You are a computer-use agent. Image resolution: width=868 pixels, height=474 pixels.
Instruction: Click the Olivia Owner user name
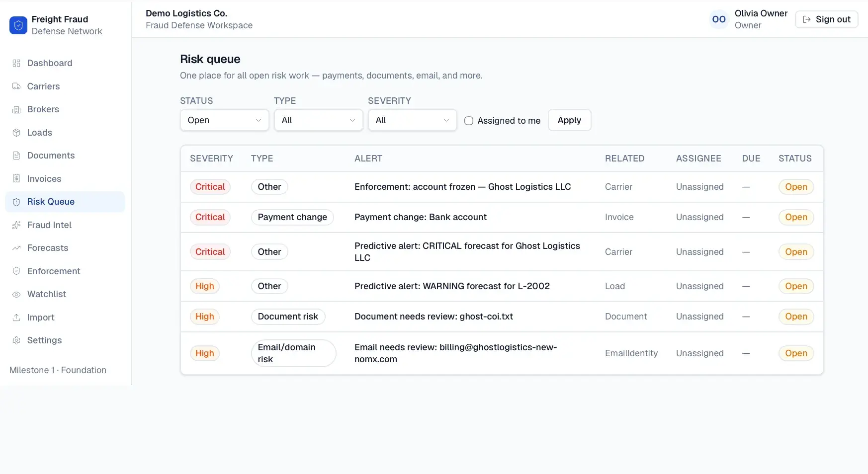[761, 13]
